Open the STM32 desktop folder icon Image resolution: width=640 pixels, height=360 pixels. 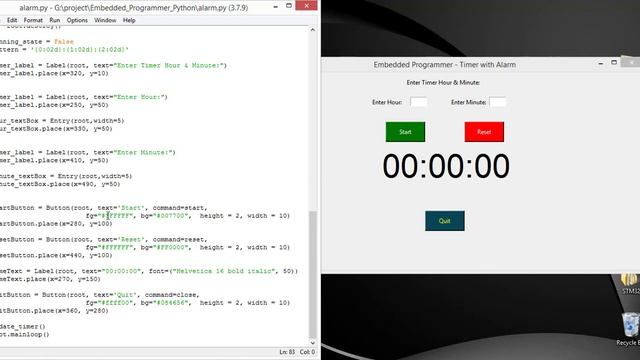click(x=630, y=284)
